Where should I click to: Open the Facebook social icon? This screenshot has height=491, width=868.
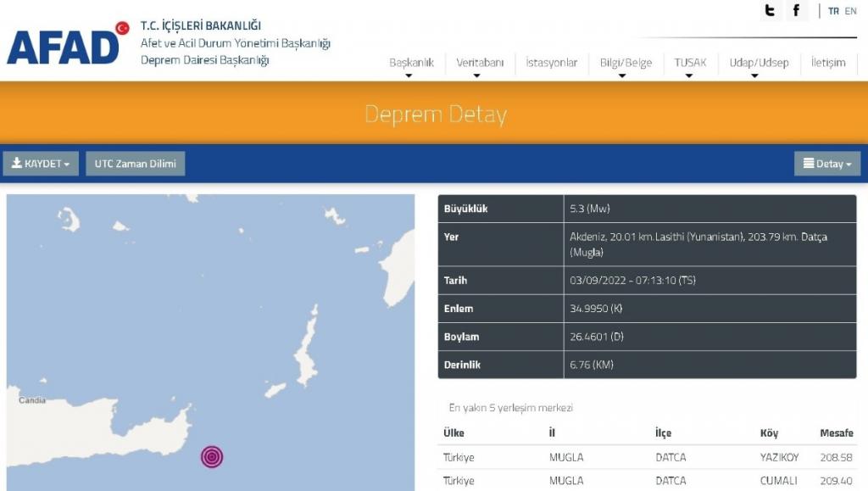coord(796,11)
